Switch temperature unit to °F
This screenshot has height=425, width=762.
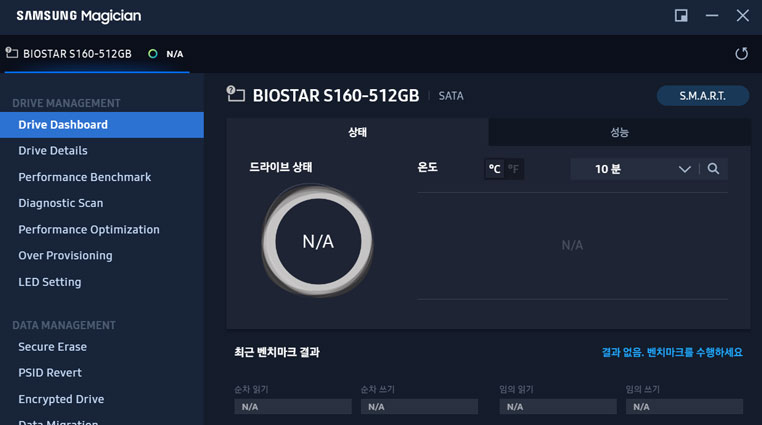(514, 169)
